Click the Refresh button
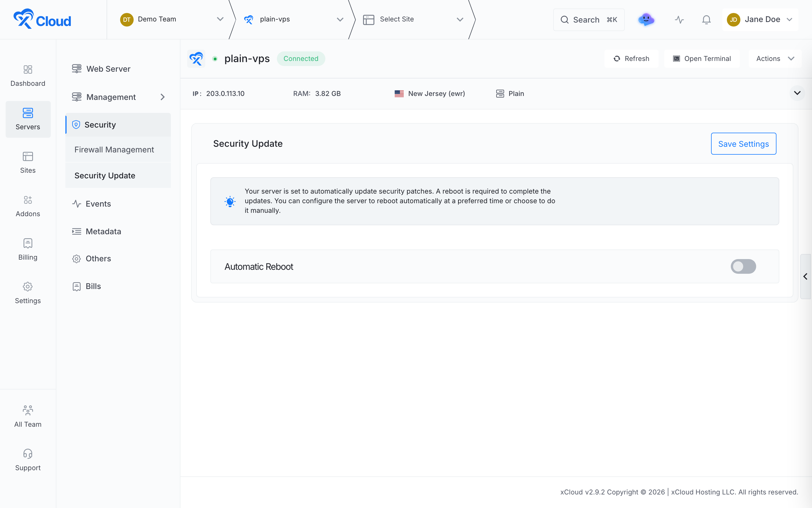The image size is (812, 508). tap(632, 59)
